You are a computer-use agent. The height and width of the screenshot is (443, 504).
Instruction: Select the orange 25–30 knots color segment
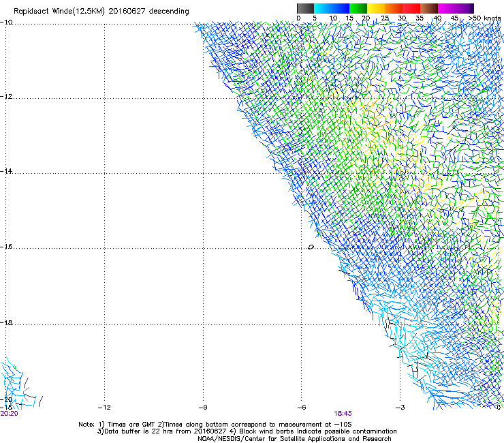394,8
